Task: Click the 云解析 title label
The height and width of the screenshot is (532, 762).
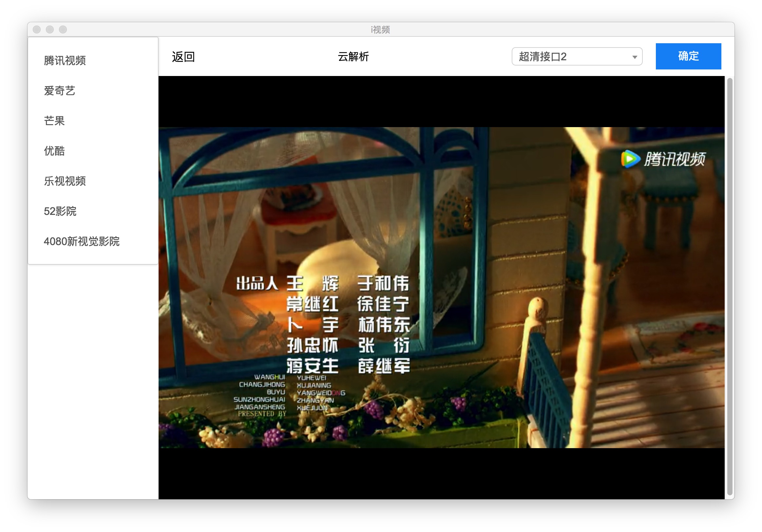Action: [x=353, y=57]
